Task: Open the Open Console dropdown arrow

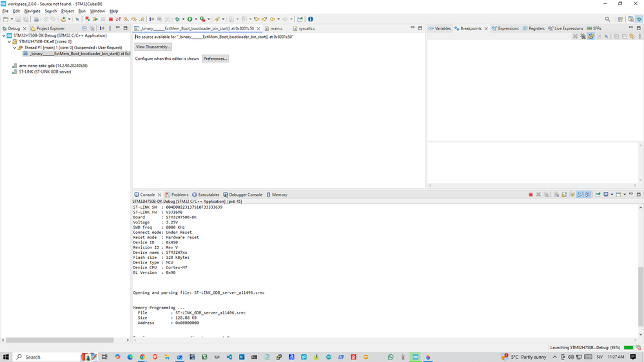Action: (x=625, y=195)
